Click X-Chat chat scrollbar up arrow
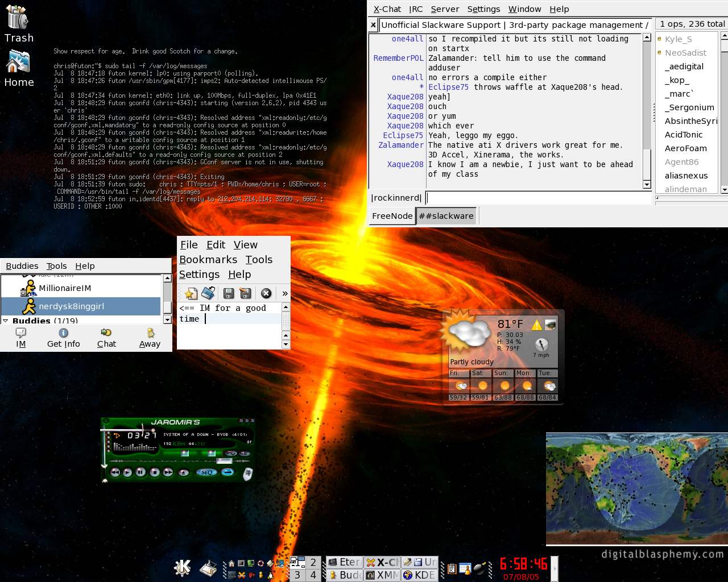The image size is (728, 582). coord(647,38)
